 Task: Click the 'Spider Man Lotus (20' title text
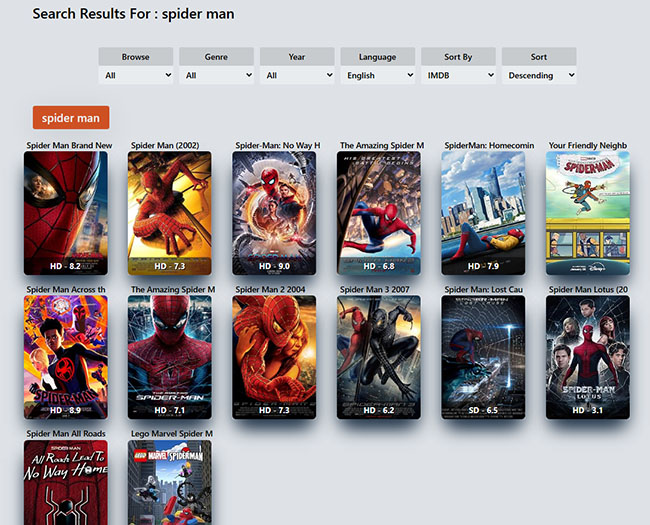click(x=588, y=289)
